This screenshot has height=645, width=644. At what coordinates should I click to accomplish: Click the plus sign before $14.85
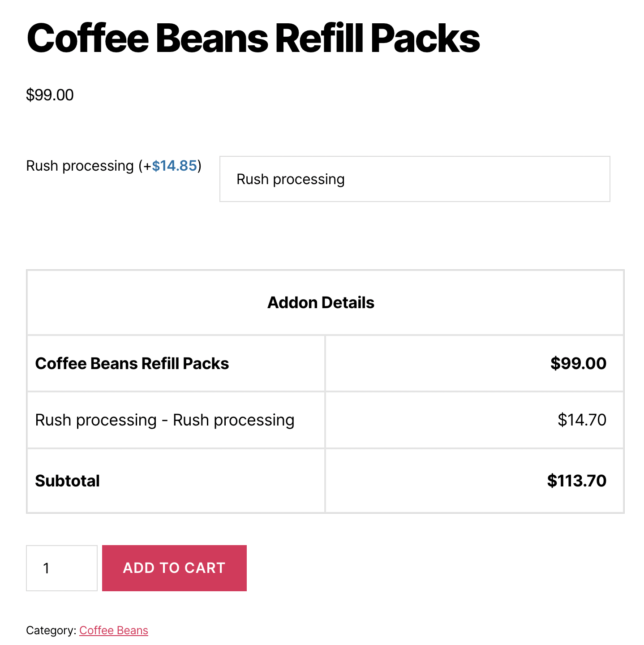tap(147, 166)
